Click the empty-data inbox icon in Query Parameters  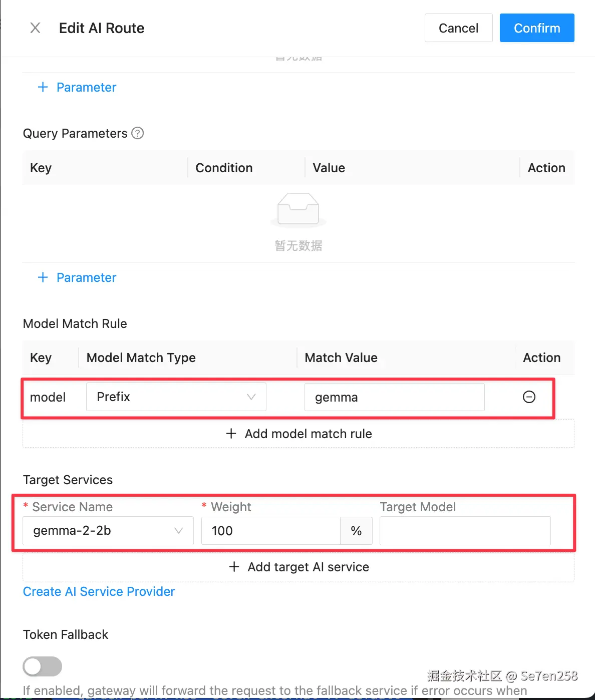pos(299,209)
